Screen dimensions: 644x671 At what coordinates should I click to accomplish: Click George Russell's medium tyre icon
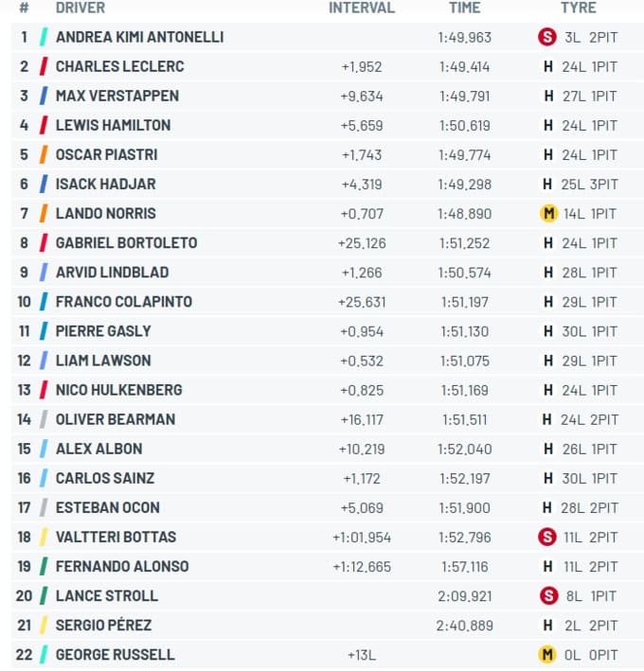[x=546, y=655]
